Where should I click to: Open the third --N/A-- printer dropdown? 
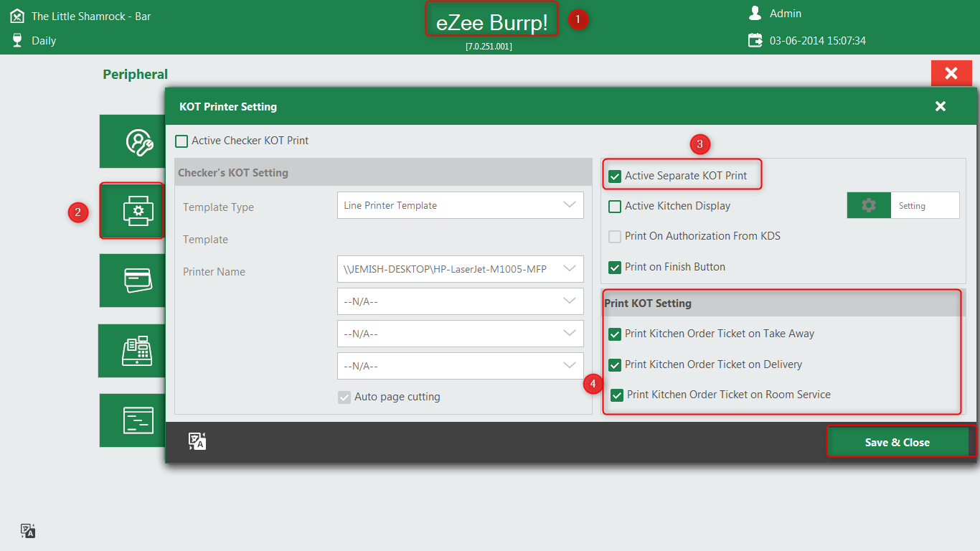tap(460, 366)
